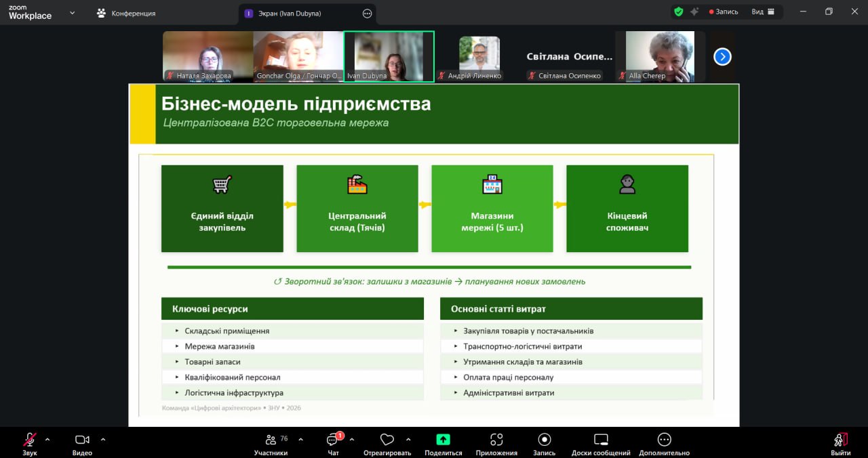Screen dimensions: 868x458
Task: Select Alla Cherep's video thumbnail
Action: (x=660, y=56)
